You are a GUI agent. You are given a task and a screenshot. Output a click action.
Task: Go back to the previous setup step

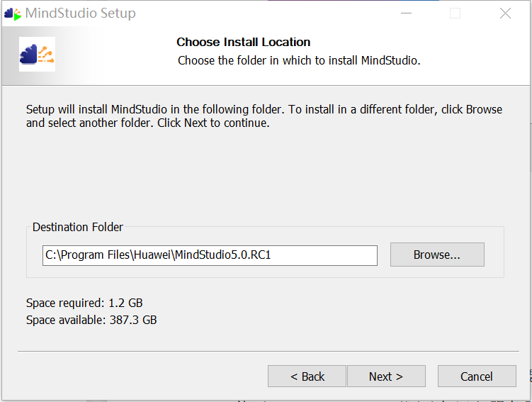pos(307,376)
